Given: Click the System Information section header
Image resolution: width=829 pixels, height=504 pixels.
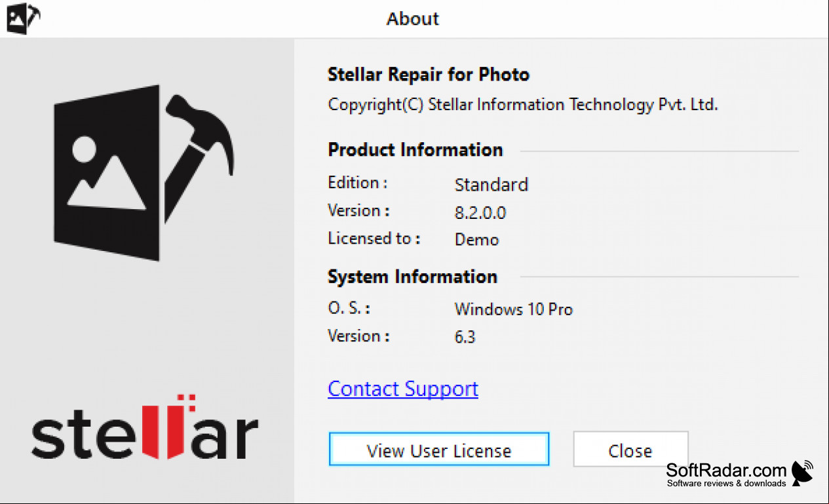Looking at the screenshot, I should point(413,277).
